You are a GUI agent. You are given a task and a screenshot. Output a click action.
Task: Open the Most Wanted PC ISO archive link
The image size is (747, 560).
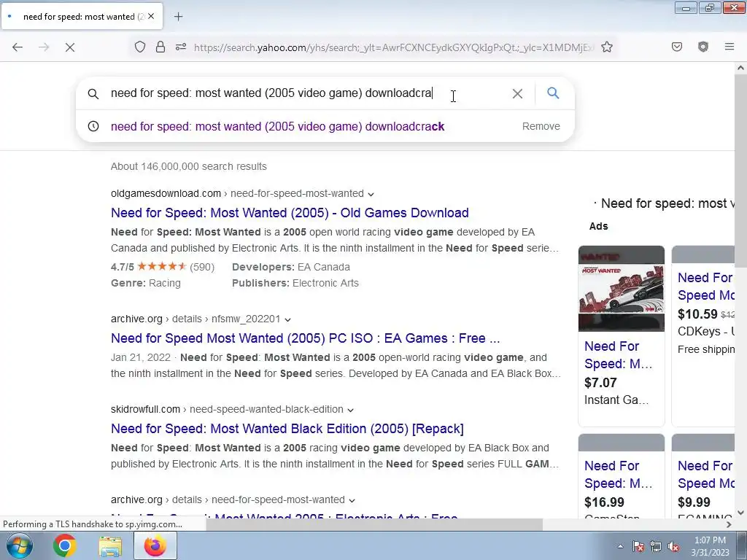(306, 338)
